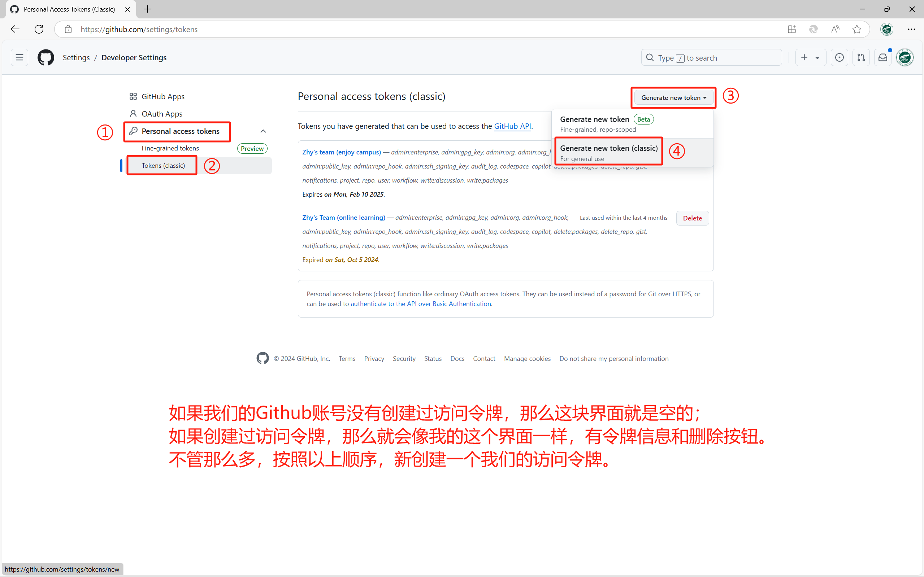The image size is (924, 577).
Task: Open Developer Settings breadcrumb
Action: click(134, 58)
